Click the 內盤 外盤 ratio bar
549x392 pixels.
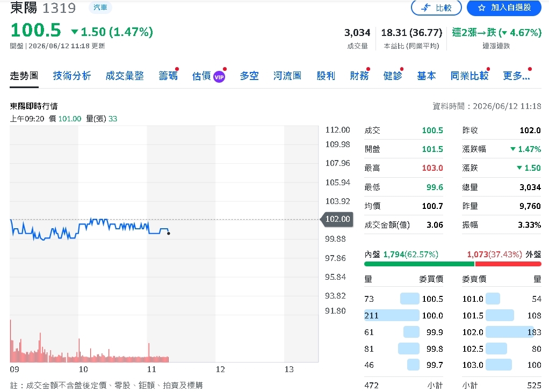pyautogui.click(x=453, y=264)
